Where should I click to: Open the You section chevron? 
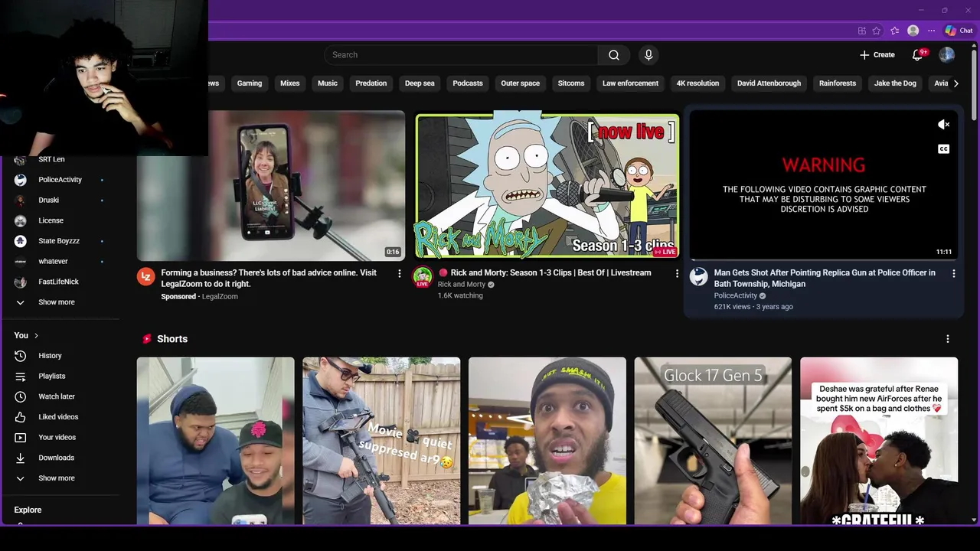click(x=36, y=335)
